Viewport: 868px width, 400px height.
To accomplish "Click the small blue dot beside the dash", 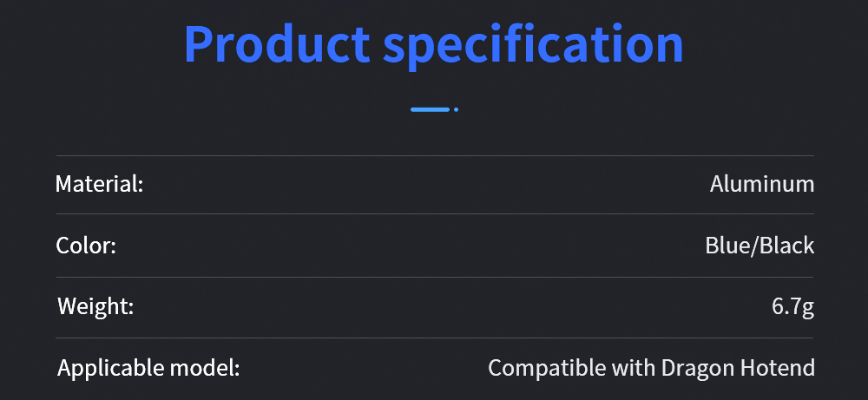I will 456,109.
